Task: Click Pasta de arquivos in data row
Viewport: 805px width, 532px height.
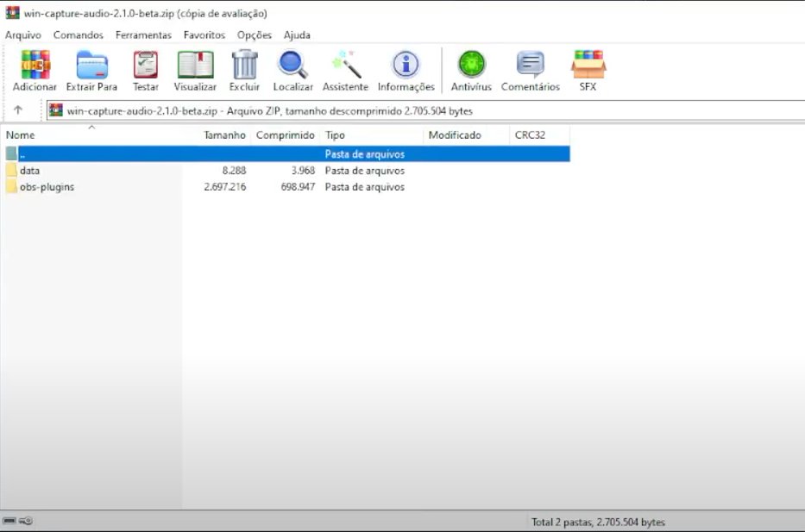Action: (x=364, y=171)
